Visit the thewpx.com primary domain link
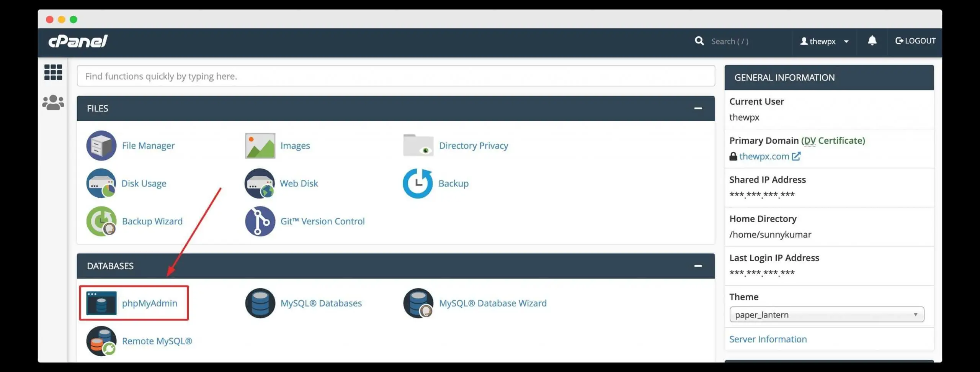Image resolution: width=980 pixels, height=372 pixels. (764, 156)
